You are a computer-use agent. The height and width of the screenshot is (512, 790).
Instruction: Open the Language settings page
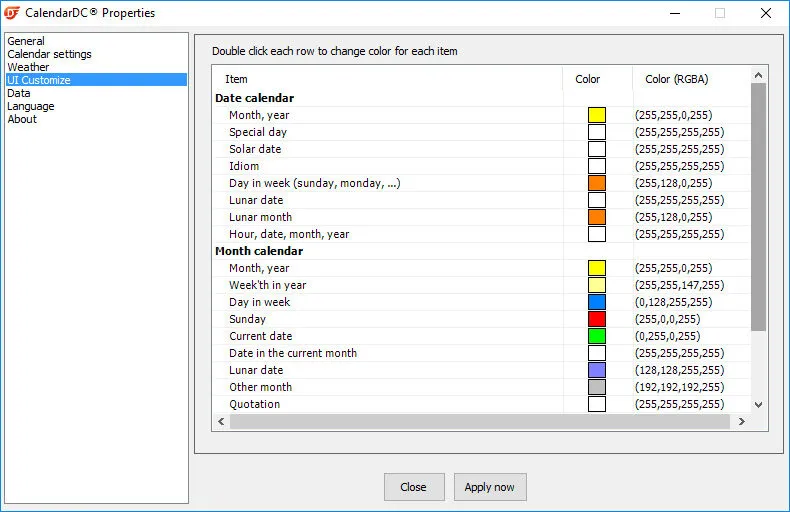pos(31,106)
